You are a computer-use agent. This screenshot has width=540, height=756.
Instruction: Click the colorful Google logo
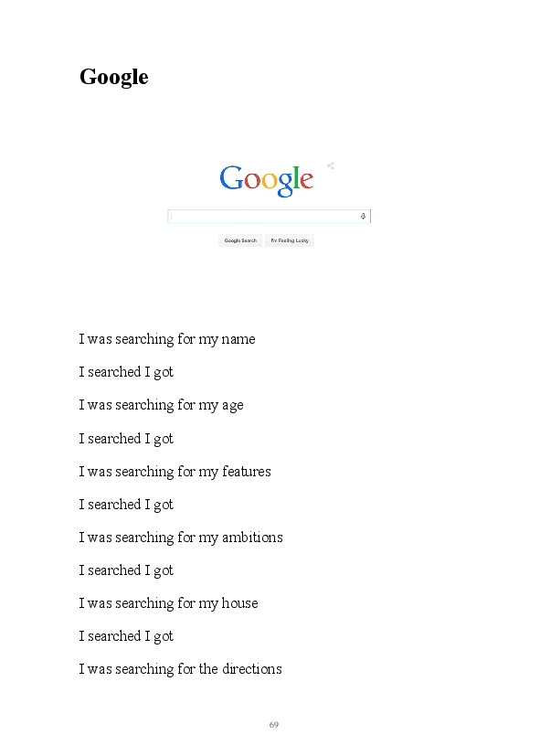pos(267,180)
